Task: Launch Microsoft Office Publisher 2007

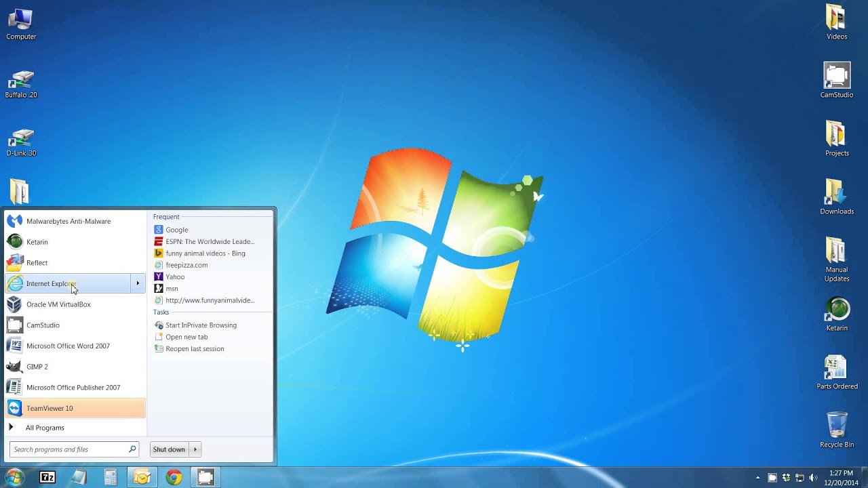Action: click(x=75, y=388)
